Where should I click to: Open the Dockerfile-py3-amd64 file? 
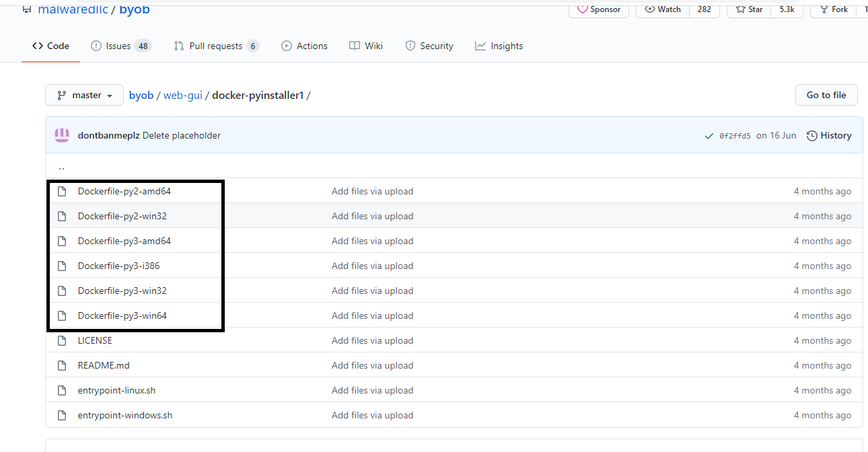[x=124, y=240]
